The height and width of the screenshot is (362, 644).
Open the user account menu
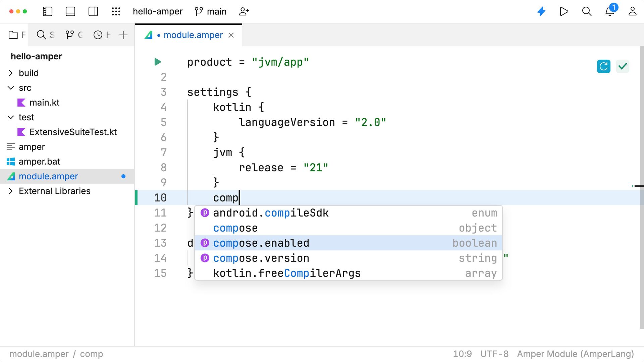(633, 11)
